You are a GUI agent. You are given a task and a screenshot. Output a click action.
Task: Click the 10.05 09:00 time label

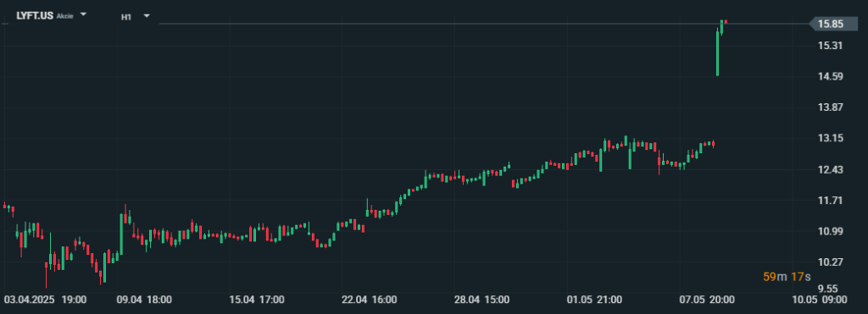pyautogui.click(x=820, y=300)
